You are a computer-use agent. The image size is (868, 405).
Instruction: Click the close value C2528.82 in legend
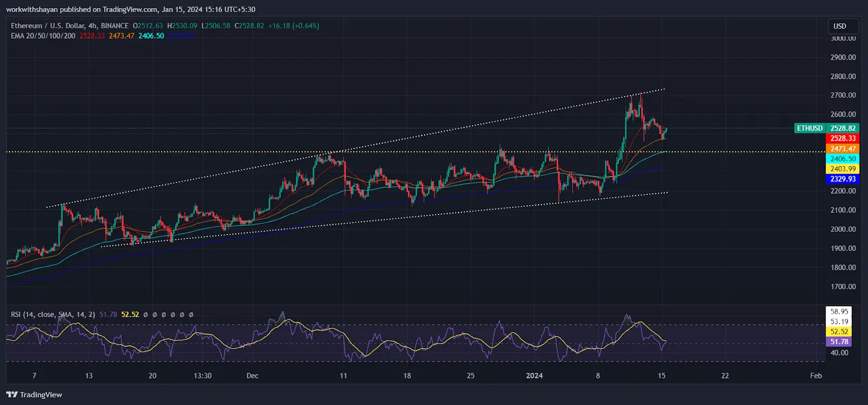pos(250,26)
